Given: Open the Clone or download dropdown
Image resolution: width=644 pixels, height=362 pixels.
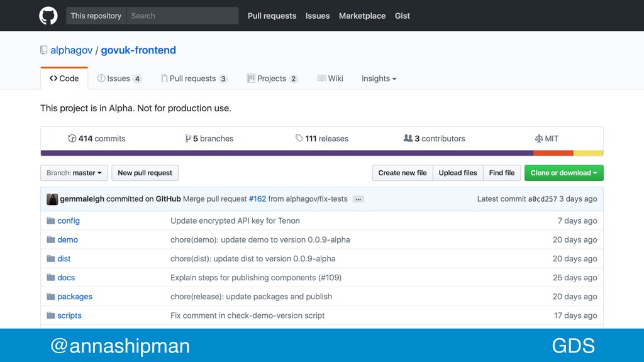Looking at the screenshot, I should [563, 173].
